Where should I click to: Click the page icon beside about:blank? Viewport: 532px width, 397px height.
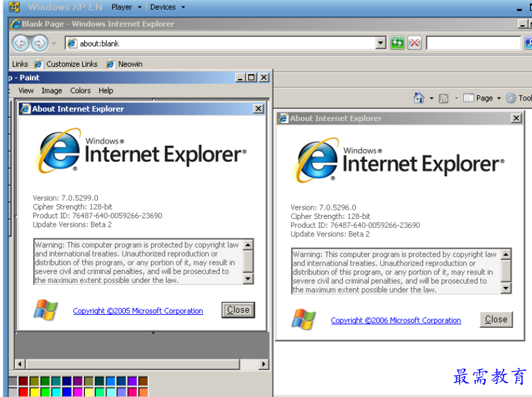tap(71, 43)
